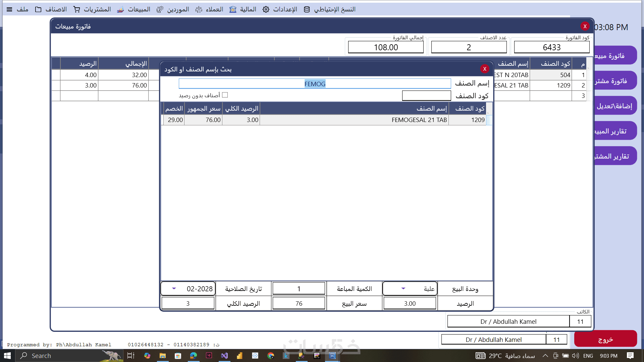This screenshot has width=644, height=362.
Task: Open the ملف menu
Action: 22,9
